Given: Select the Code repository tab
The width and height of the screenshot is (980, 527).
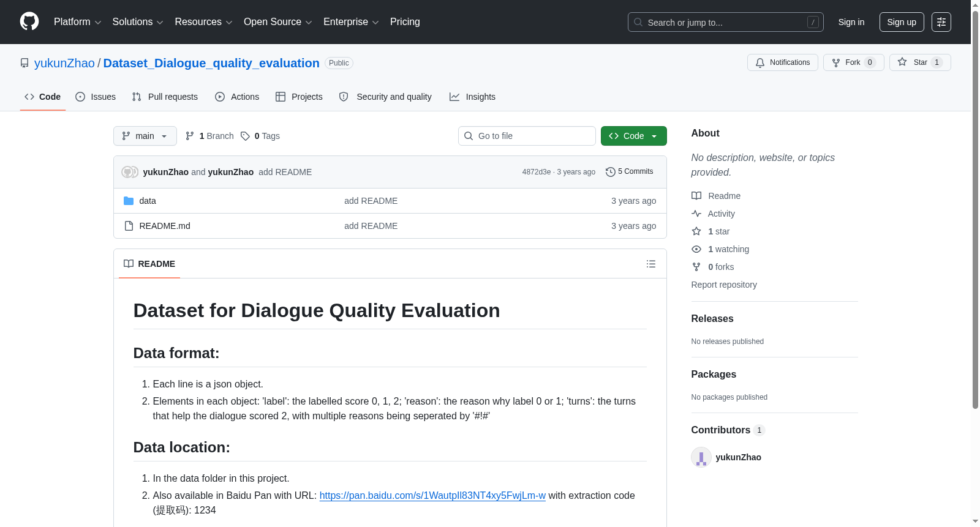Looking at the screenshot, I should click(x=43, y=97).
